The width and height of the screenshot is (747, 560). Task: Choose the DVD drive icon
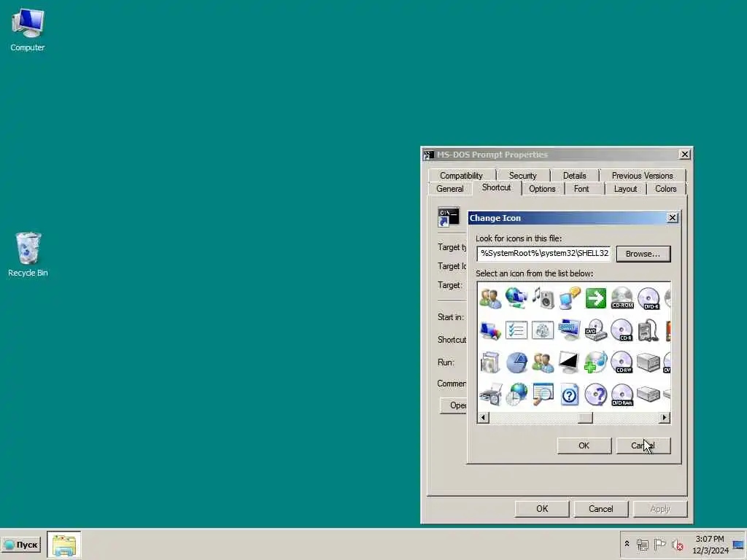coord(595,330)
